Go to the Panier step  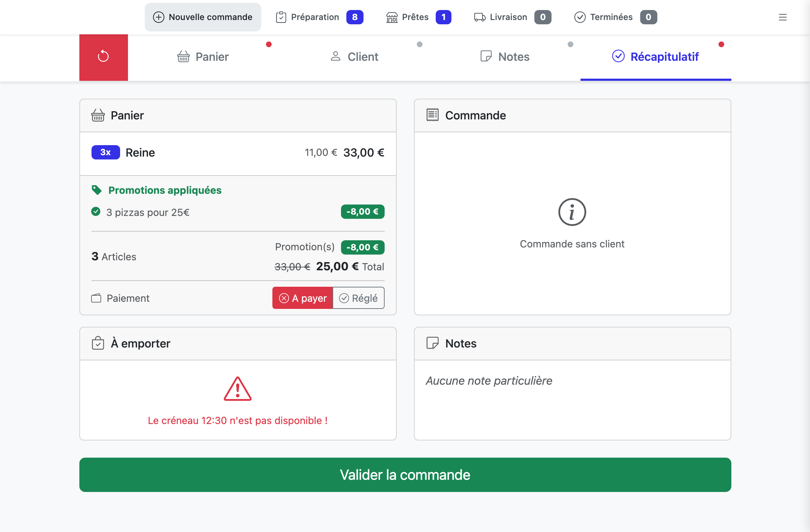point(203,57)
